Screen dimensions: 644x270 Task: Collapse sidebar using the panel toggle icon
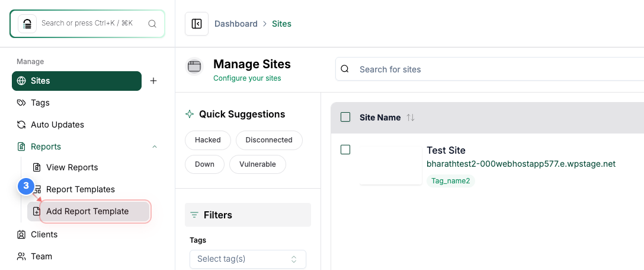(x=197, y=24)
